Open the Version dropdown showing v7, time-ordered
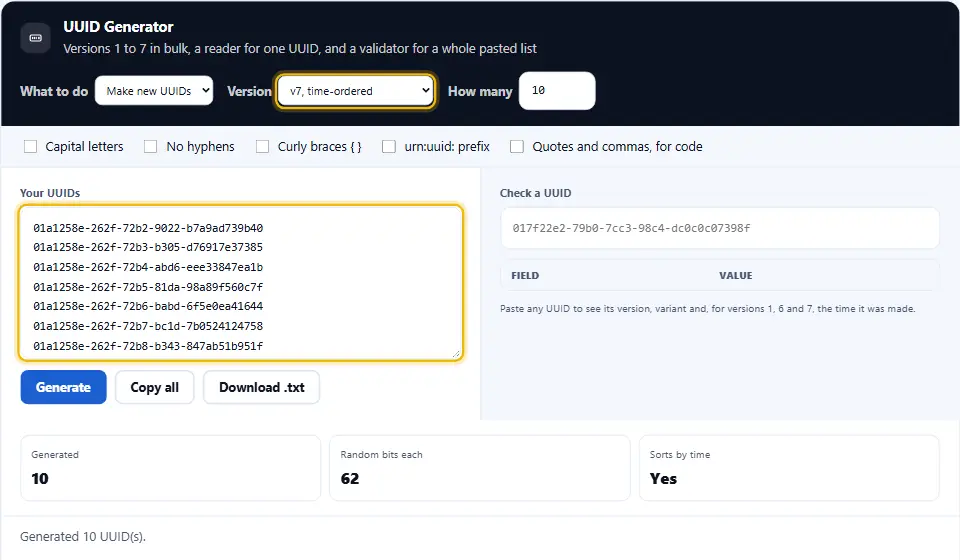Screen dimensions: 960x560 tap(356, 91)
